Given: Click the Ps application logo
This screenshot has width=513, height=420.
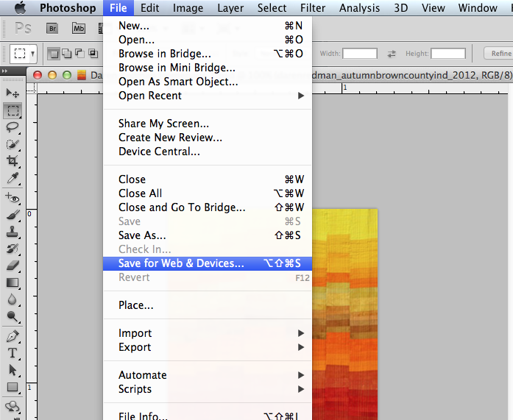Looking at the screenshot, I should [24, 29].
